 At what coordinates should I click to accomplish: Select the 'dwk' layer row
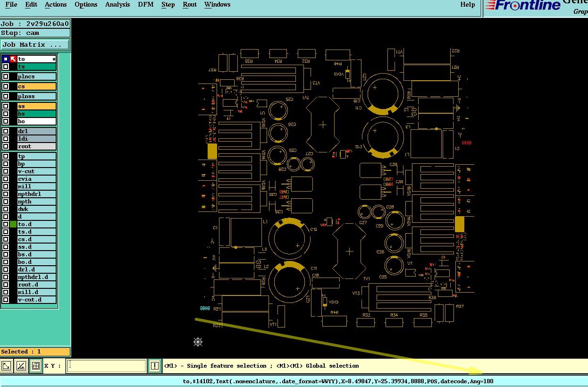click(37, 209)
